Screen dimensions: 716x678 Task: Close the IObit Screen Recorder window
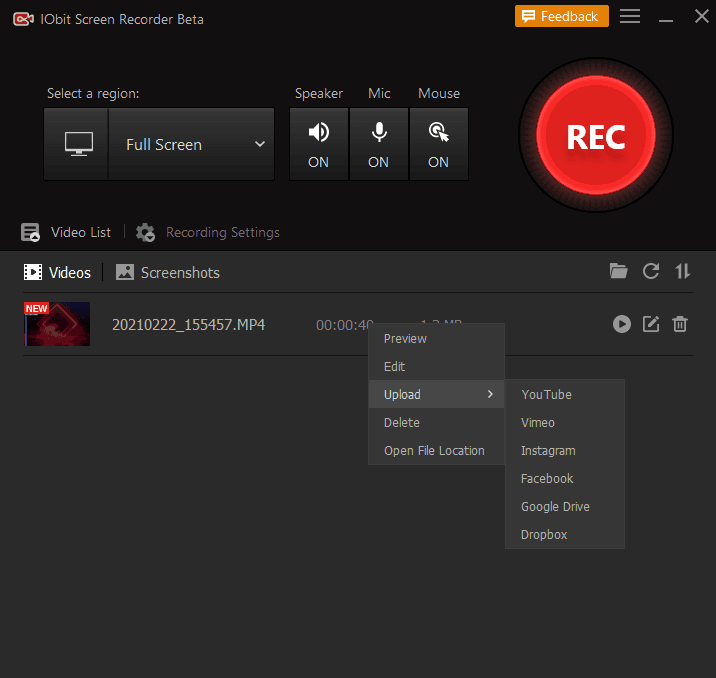click(701, 16)
